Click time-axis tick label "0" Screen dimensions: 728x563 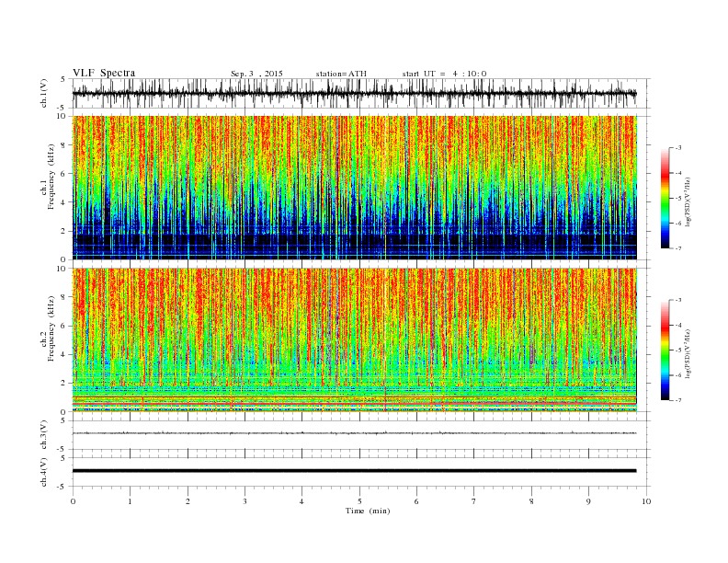click(73, 501)
